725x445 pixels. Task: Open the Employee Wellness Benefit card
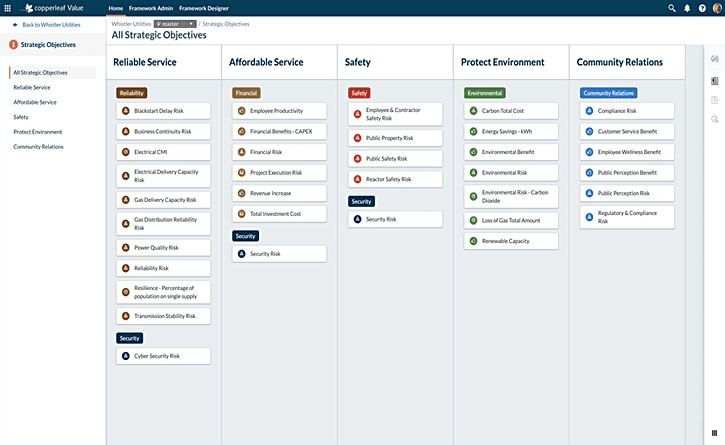click(x=627, y=152)
